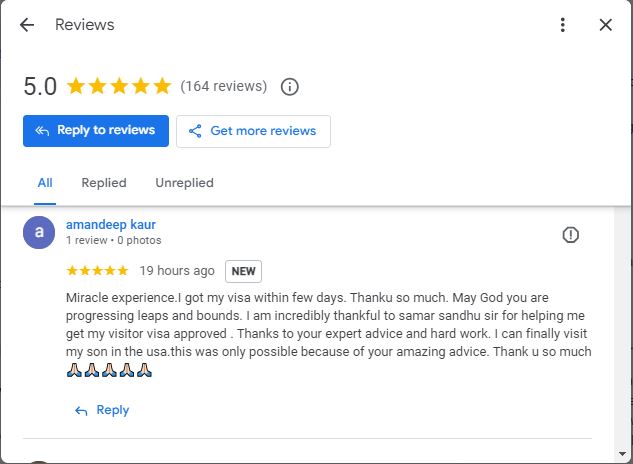Click the info icon beside 164 reviews
The width and height of the screenshot is (633, 464).
point(289,86)
